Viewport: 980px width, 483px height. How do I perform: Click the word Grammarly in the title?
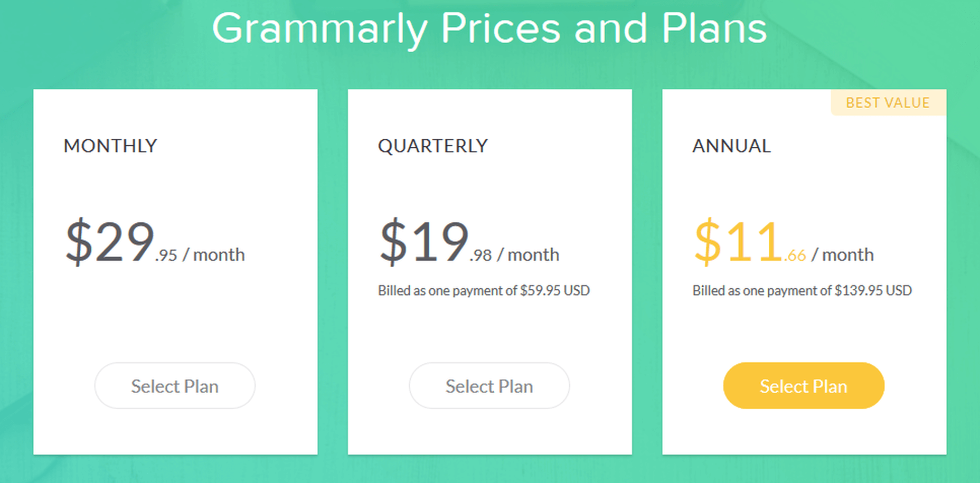pyautogui.click(x=319, y=28)
